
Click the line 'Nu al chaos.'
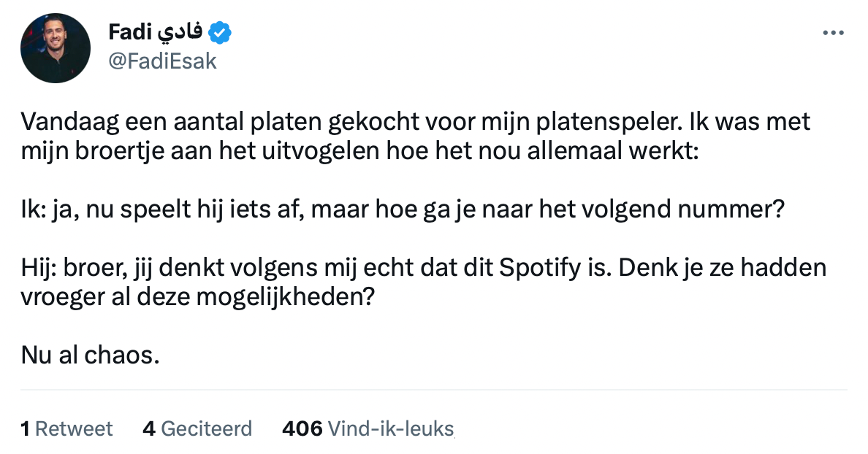pos(90,357)
